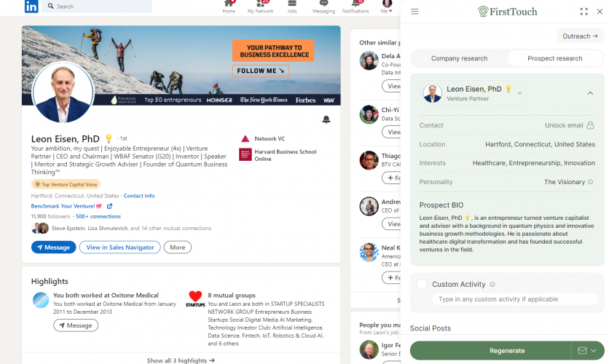Click Hartford, Connecticut, United States location value
Viewport: 609px width, 364px height.
[x=540, y=144]
